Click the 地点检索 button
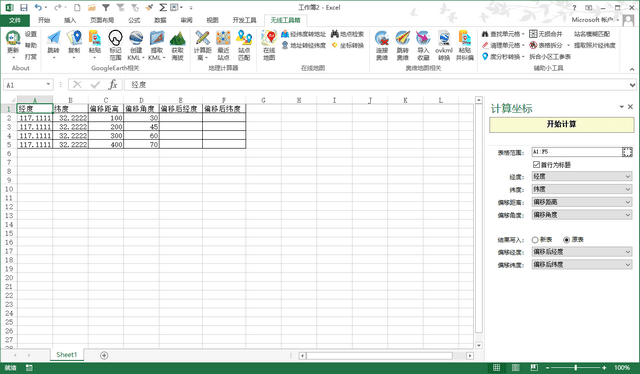The width and height of the screenshot is (640, 374). pos(347,34)
